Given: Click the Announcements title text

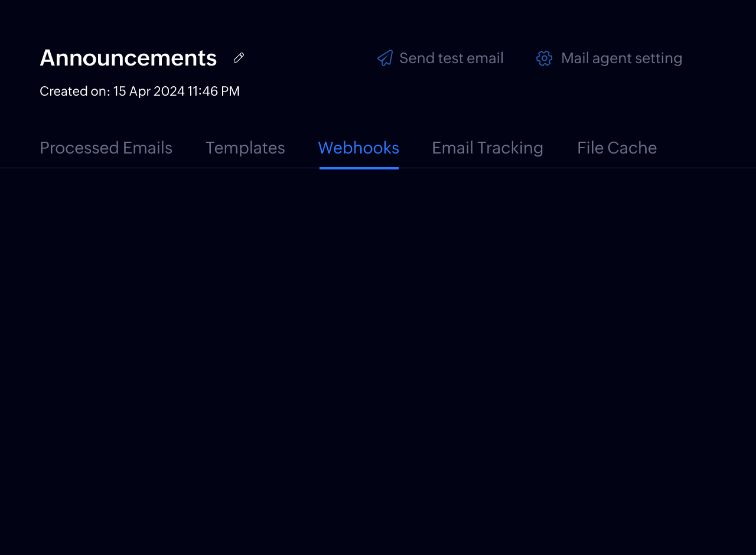Looking at the screenshot, I should point(128,57).
